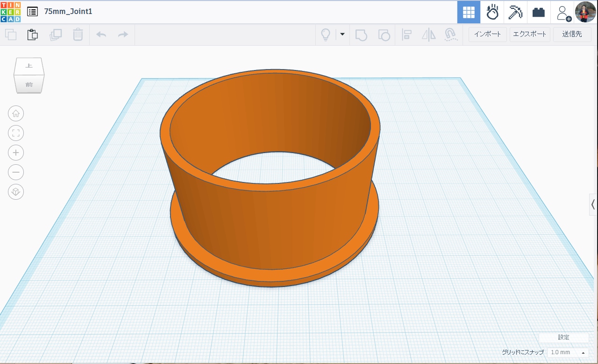Open the design list icon
598x364 pixels.
[32, 12]
